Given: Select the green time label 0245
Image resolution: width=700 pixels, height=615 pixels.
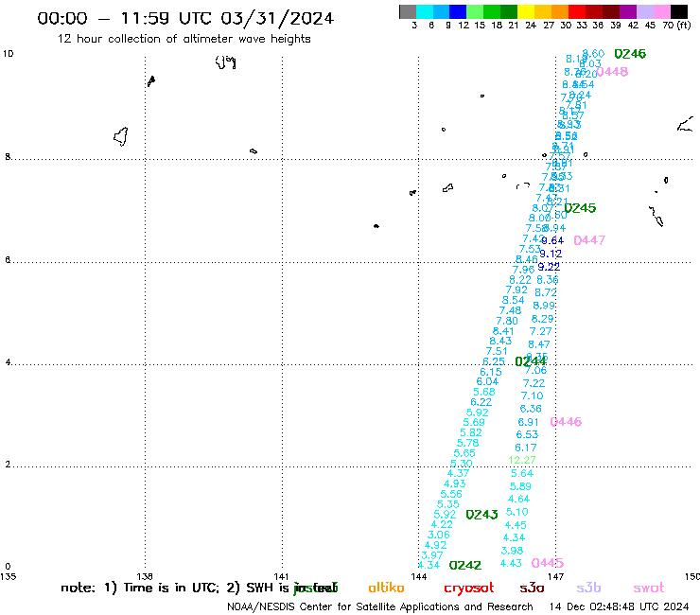Looking at the screenshot, I should [x=580, y=208].
